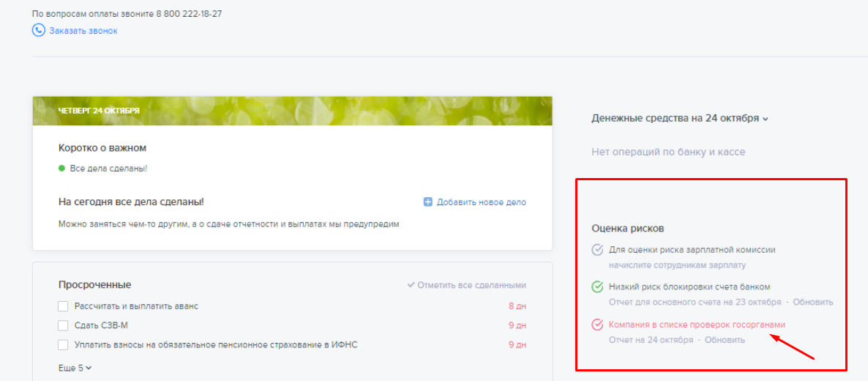The height and width of the screenshot is (381, 868).
Task: Click the plus icon for adding new task
Action: [x=428, y=202]
